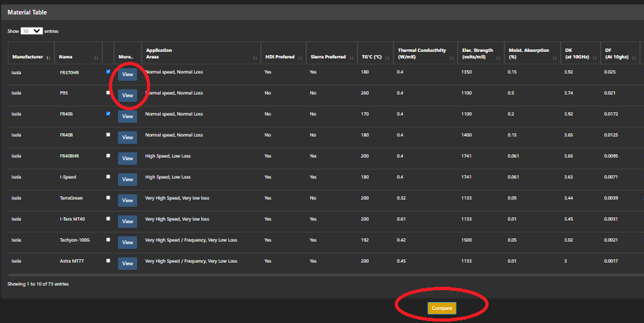Click the I-Tera MT40 name cell
Screen dimensions: 644x323
[x=72, y=219]
